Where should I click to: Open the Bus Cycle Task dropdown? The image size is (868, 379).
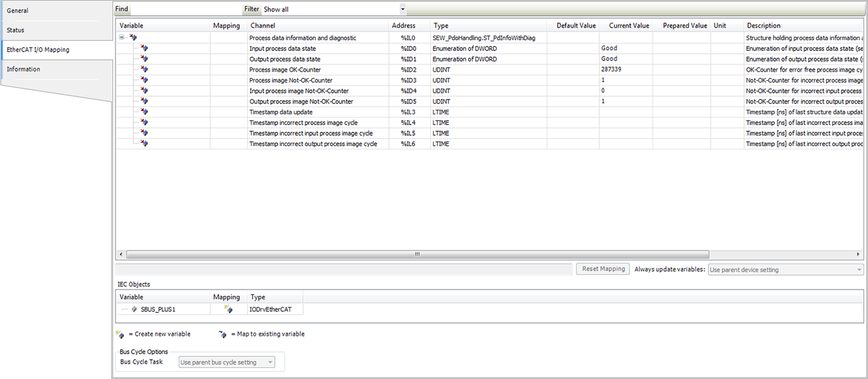270,362
